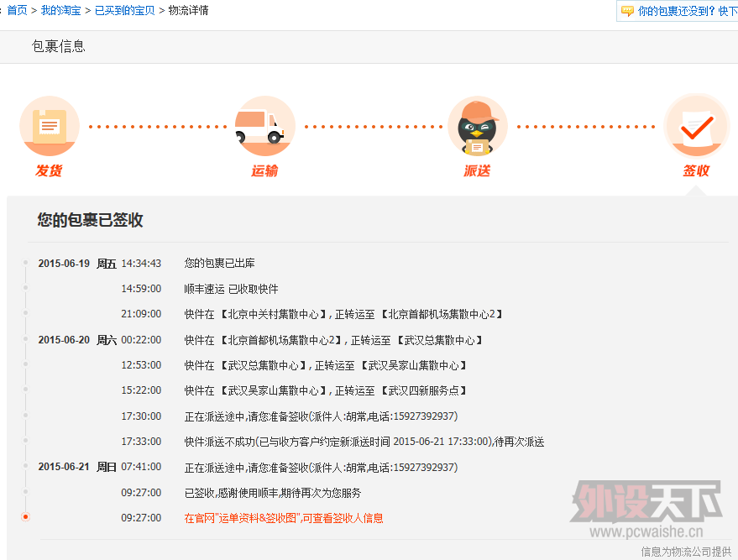
Task: Click the 包裹信息 section header
Action: pyautogui.click(x=59, y=46)
